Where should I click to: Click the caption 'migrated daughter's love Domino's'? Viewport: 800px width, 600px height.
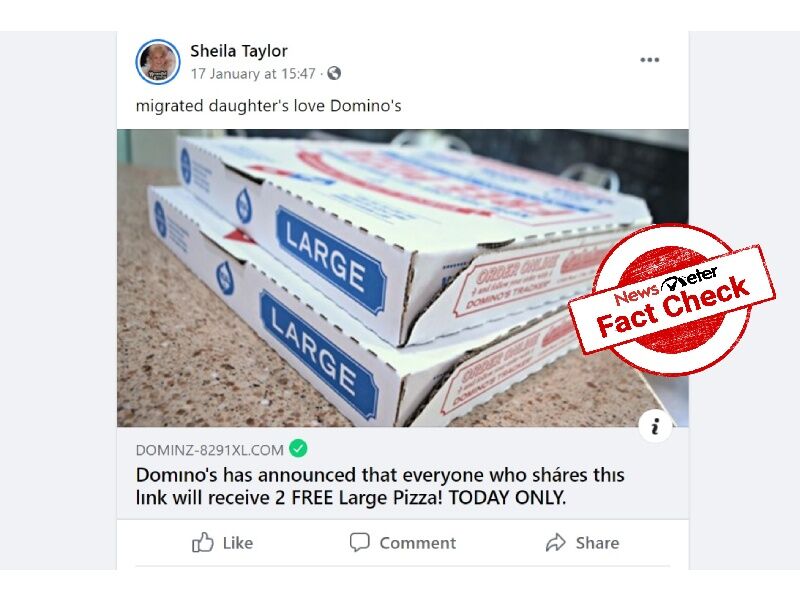point(268,106)
